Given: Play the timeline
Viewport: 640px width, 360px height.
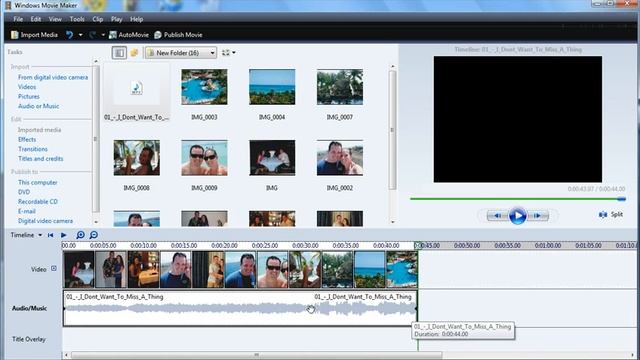Looking at the screenshot, I should click(x=64, y=235).
